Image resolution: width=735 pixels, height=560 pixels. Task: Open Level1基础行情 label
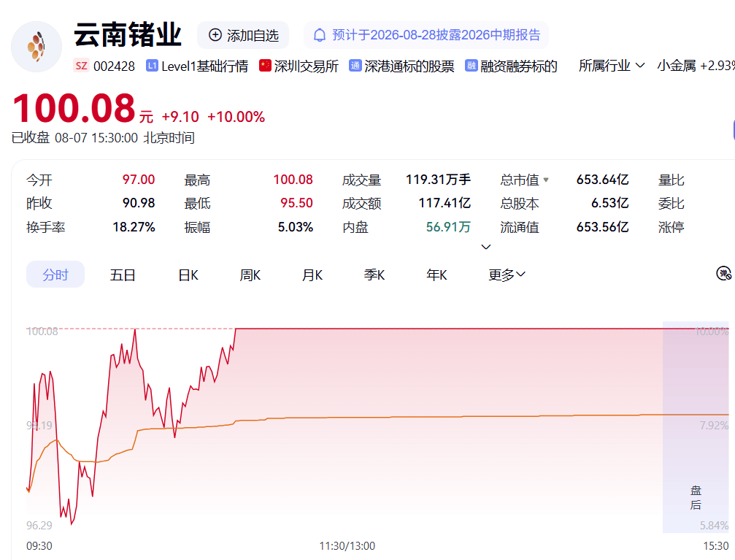tap(204, 66)
